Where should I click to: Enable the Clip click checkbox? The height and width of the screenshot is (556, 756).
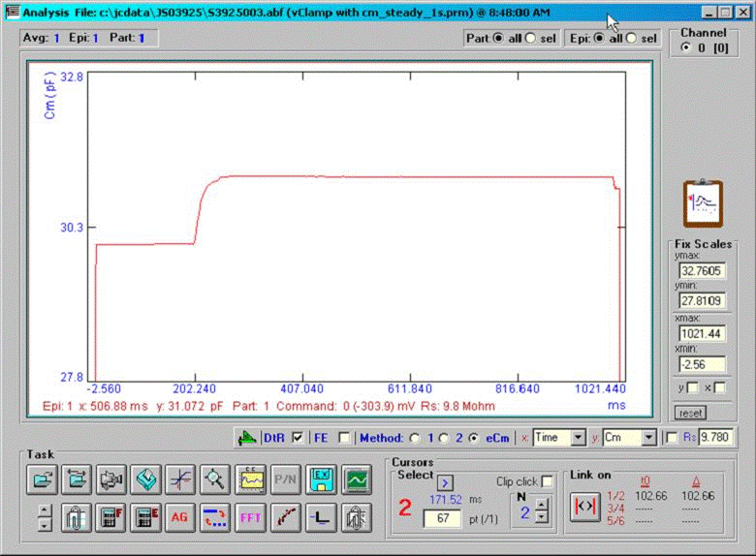coord(547,481)
